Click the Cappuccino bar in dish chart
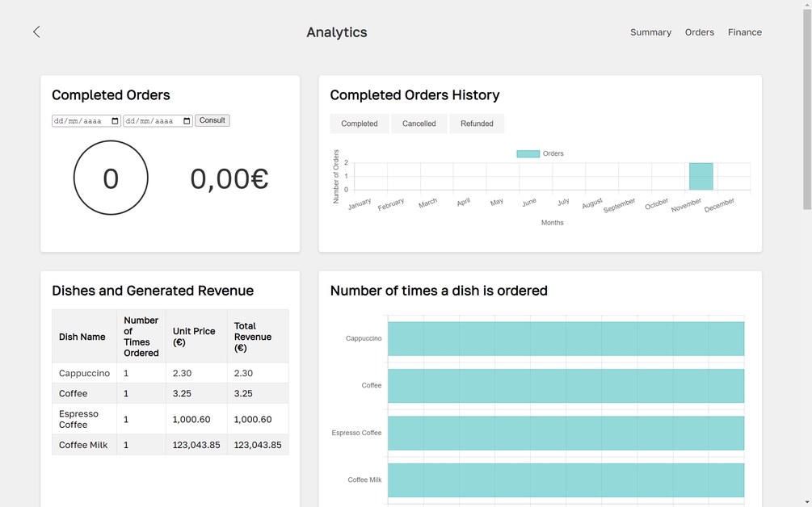Screen dimensions: 812x507 tap(566, 339)
